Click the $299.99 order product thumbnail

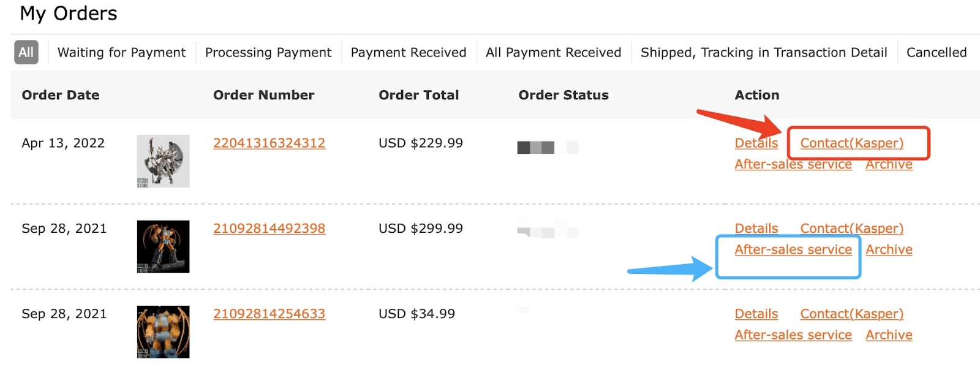click(x=163, y=246)
